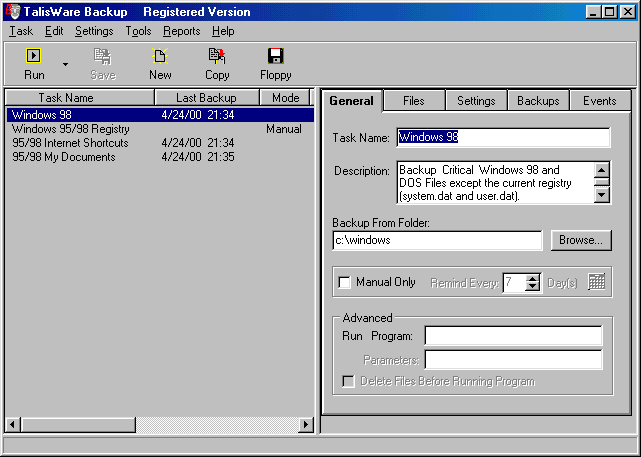Click the Manual mode cell for Registry task
This screenshot has height=457, width=641.
[284, 129]
